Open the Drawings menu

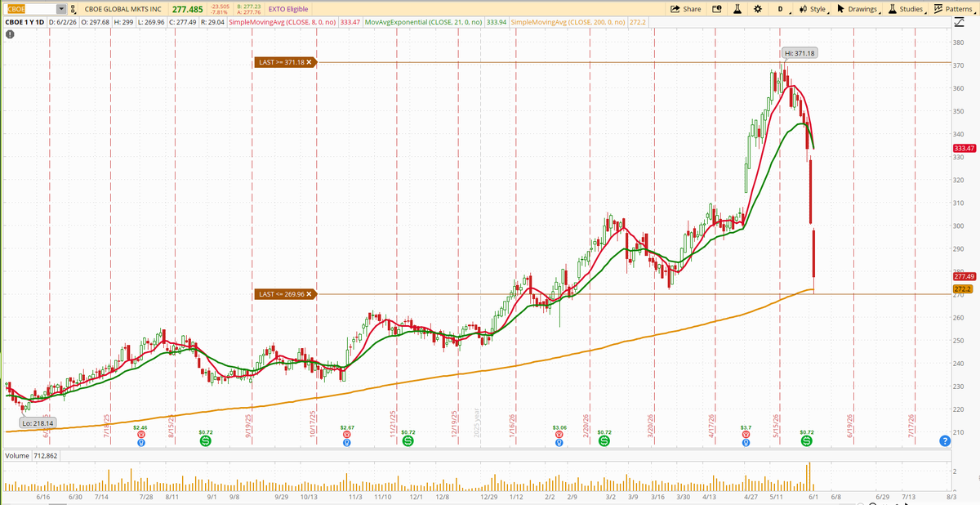857,9
